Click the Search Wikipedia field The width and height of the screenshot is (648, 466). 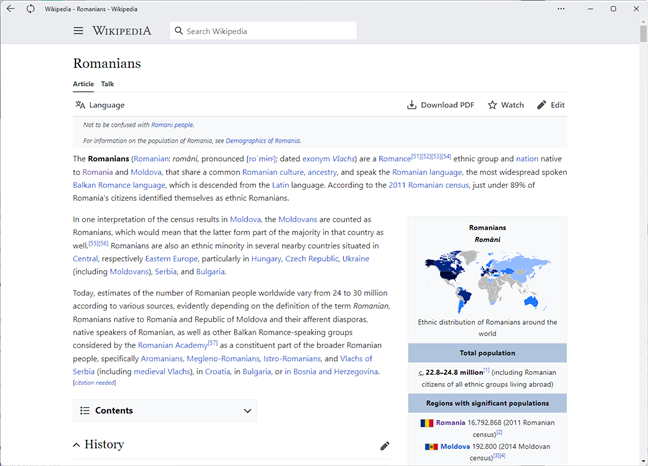pyautogui.click(x=263, y=31)
